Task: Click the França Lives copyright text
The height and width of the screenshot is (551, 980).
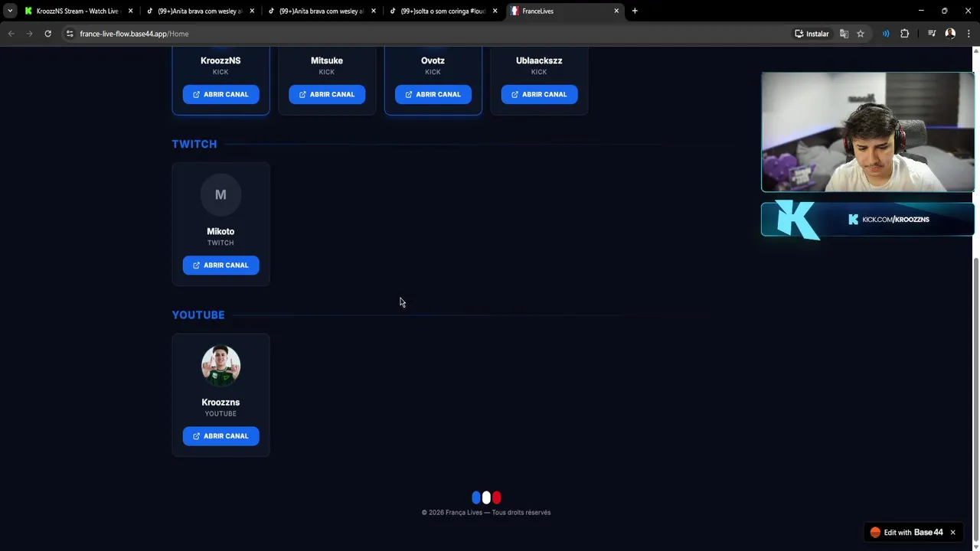Action: click(486, 513)
